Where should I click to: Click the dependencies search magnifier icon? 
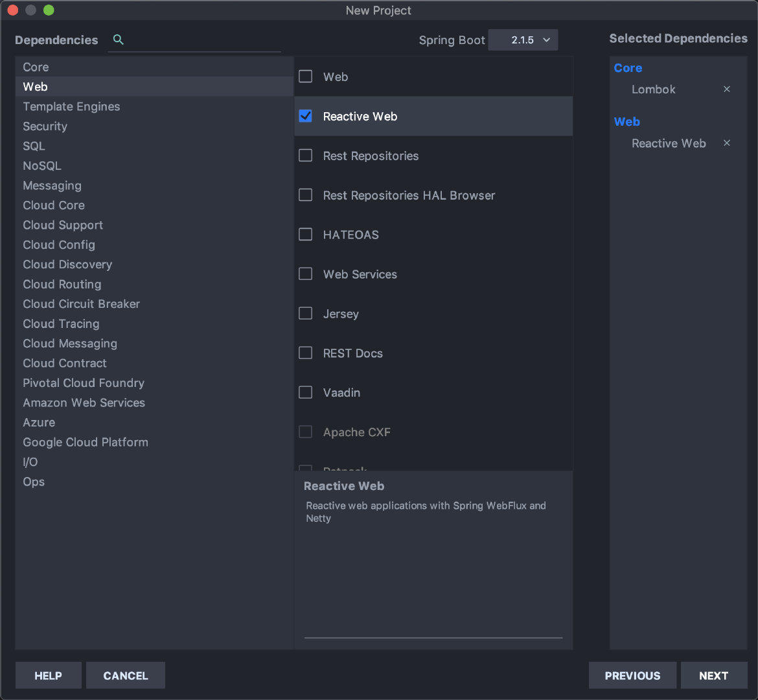(x=119, y=40)
